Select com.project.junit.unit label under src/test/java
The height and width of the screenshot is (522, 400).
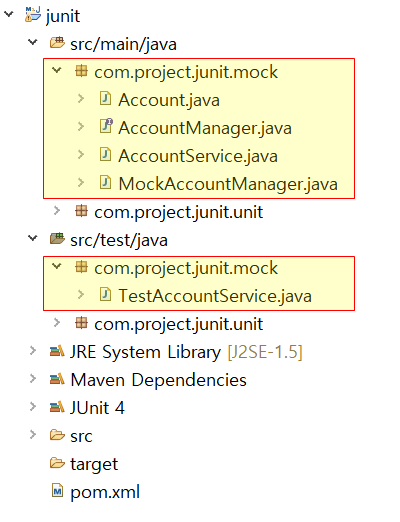(x=178, y=324)
